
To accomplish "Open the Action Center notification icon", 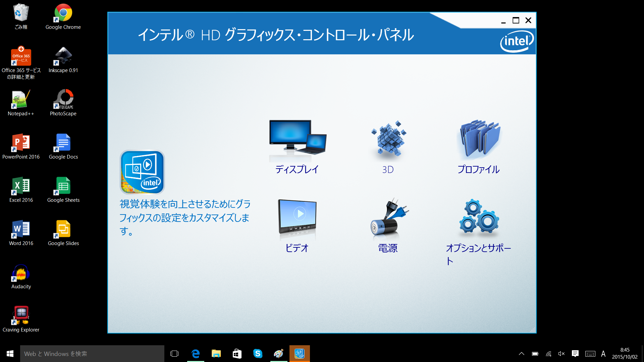I will [x=575, y=354].
